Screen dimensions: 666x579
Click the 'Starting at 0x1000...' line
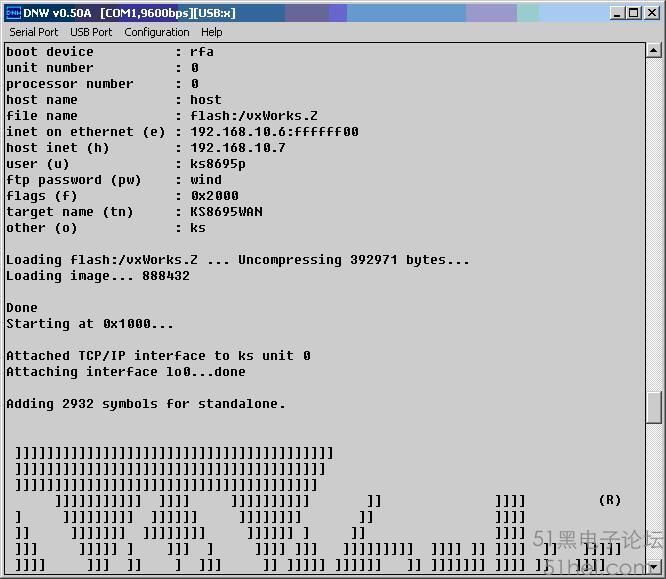(x=90, y=324)
